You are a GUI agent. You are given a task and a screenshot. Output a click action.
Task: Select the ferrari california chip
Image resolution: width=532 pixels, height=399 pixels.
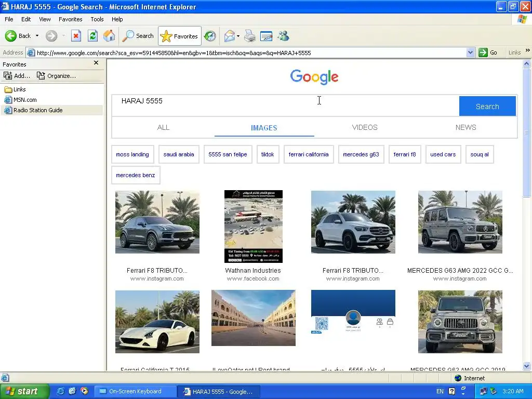pyautogui.click(x=309, y=154)
